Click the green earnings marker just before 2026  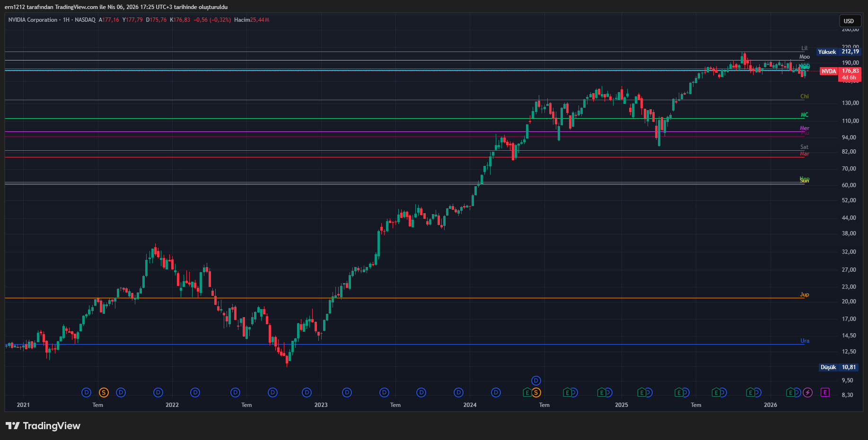[751, 392]
